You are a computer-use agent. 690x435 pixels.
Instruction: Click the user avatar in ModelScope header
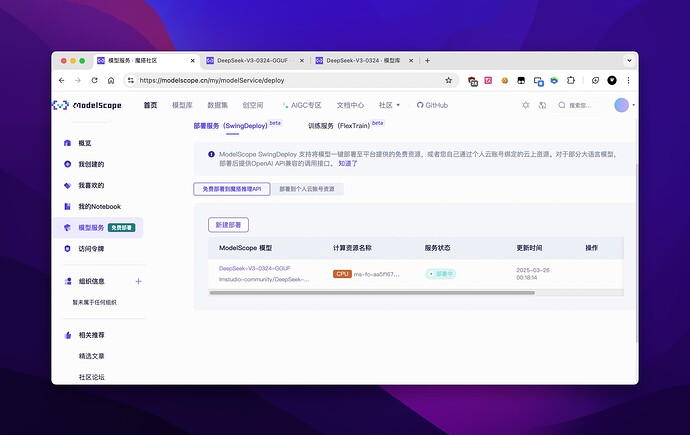621,105
